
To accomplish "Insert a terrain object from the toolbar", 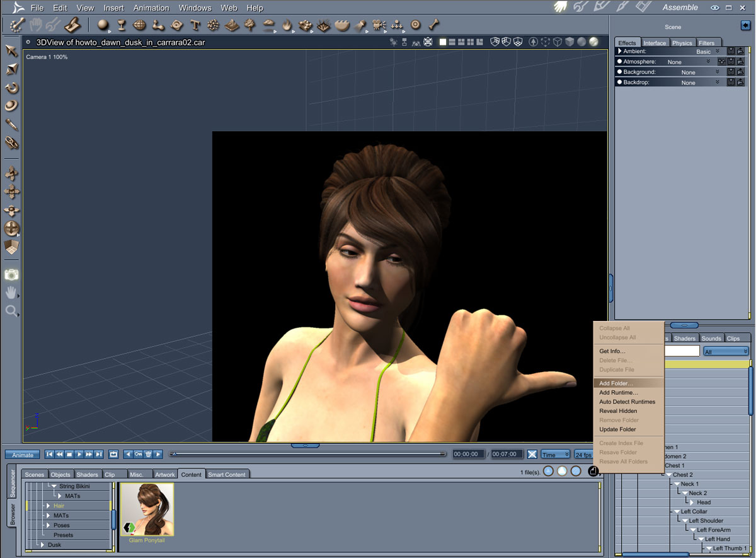I will coord(232,25).
